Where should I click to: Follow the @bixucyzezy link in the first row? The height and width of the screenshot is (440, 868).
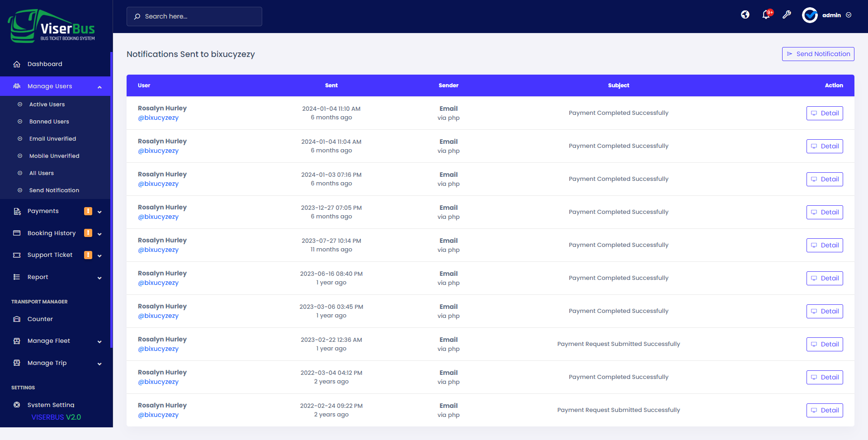[158, 118]
